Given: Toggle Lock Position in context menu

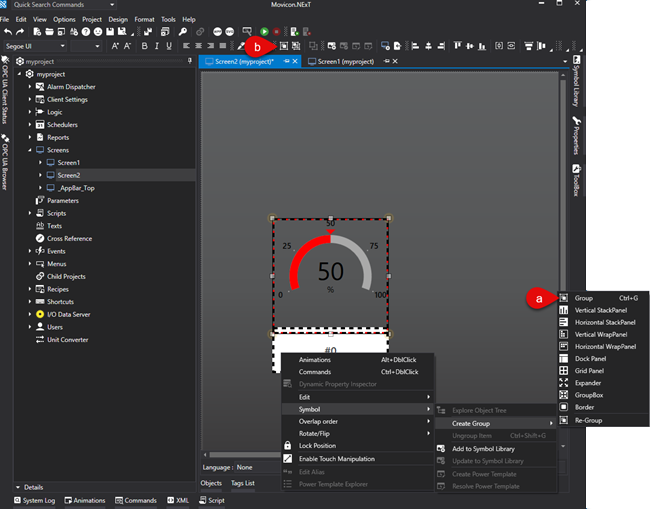Looking at the screenshot, I should point(317,445).
